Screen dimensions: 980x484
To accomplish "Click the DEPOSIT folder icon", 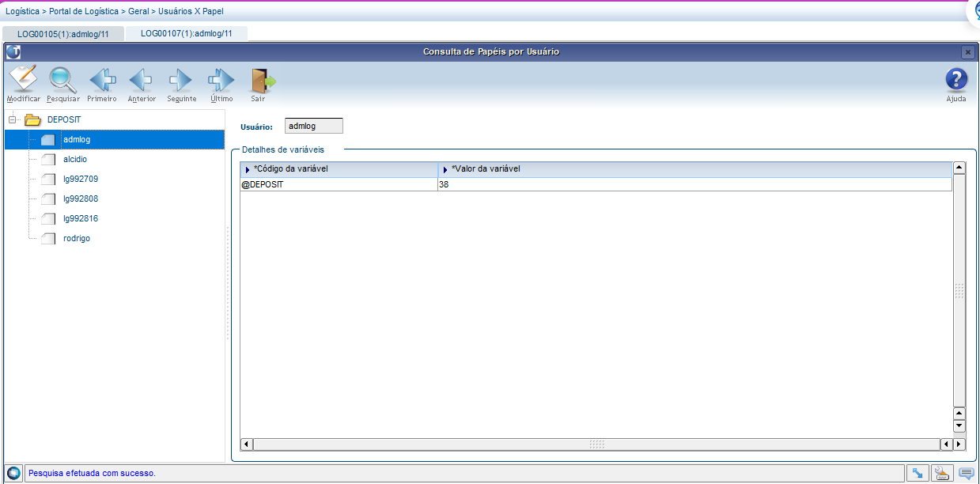I will pos(32,120).
